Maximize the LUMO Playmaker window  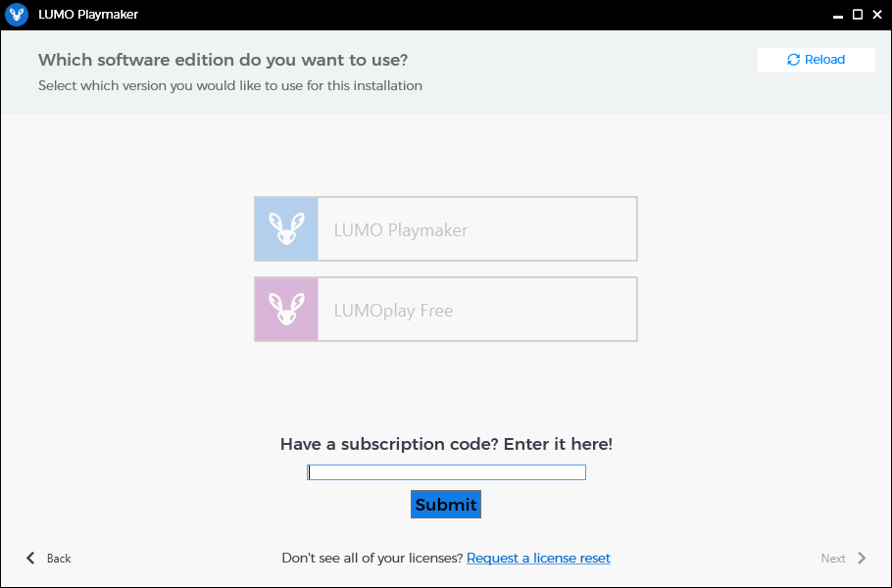coord(858,15)
